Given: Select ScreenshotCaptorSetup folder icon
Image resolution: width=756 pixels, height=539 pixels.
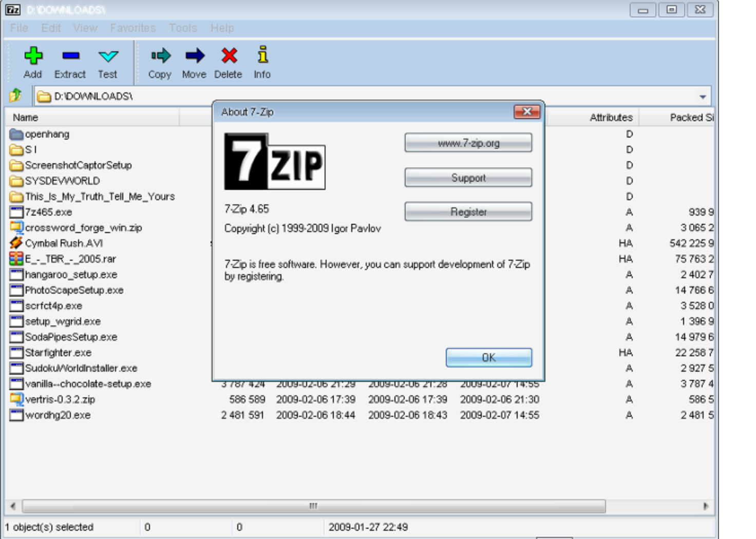Looking at the screenshot, I should (x=16, y=165).
